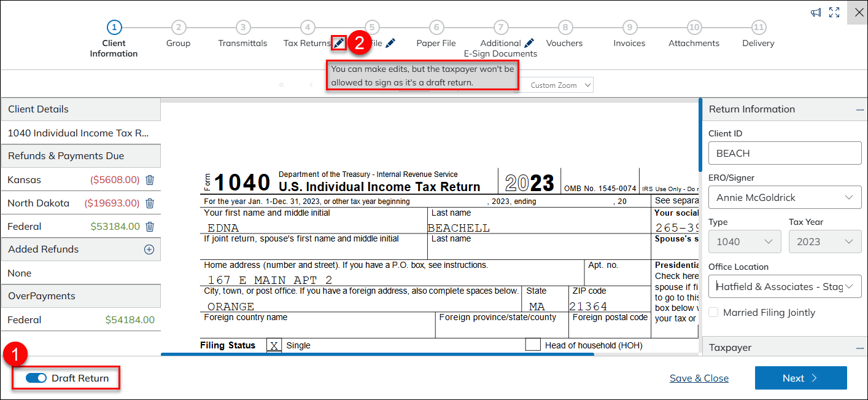Add a new refund with plus icon

pyautogui.click(x=149, y=249)
